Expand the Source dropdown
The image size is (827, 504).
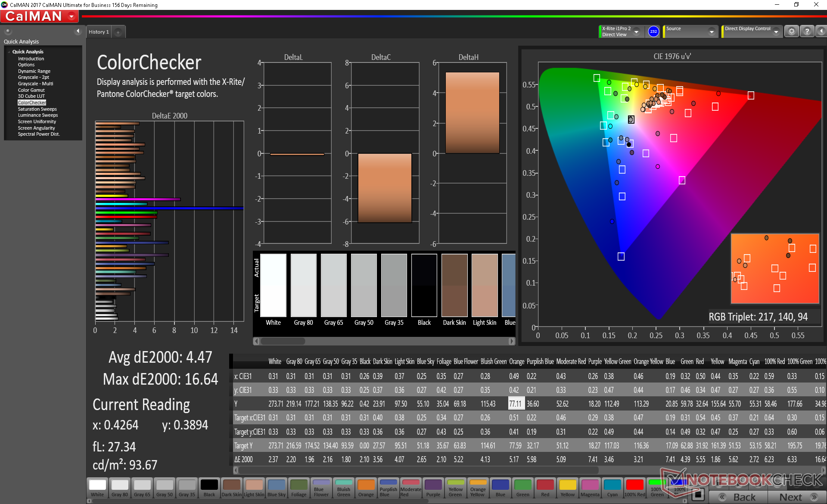[x=712, y=31]
